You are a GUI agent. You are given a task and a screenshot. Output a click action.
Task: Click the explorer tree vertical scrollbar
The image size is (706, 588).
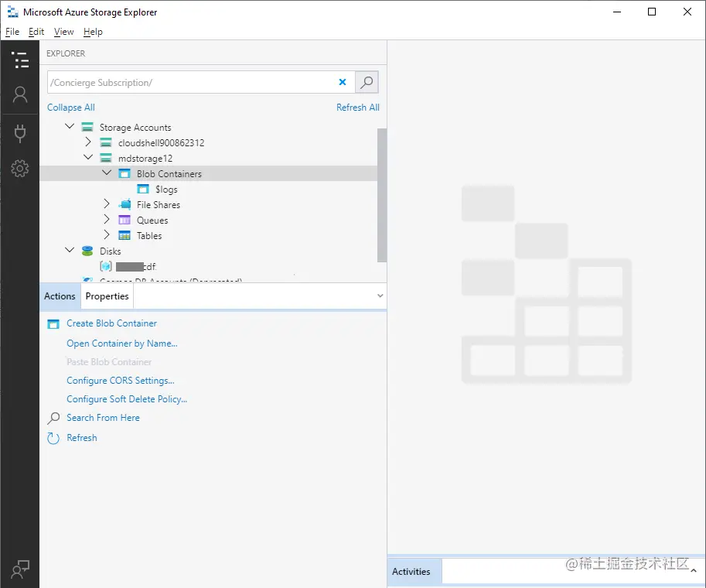pos(382,195)
